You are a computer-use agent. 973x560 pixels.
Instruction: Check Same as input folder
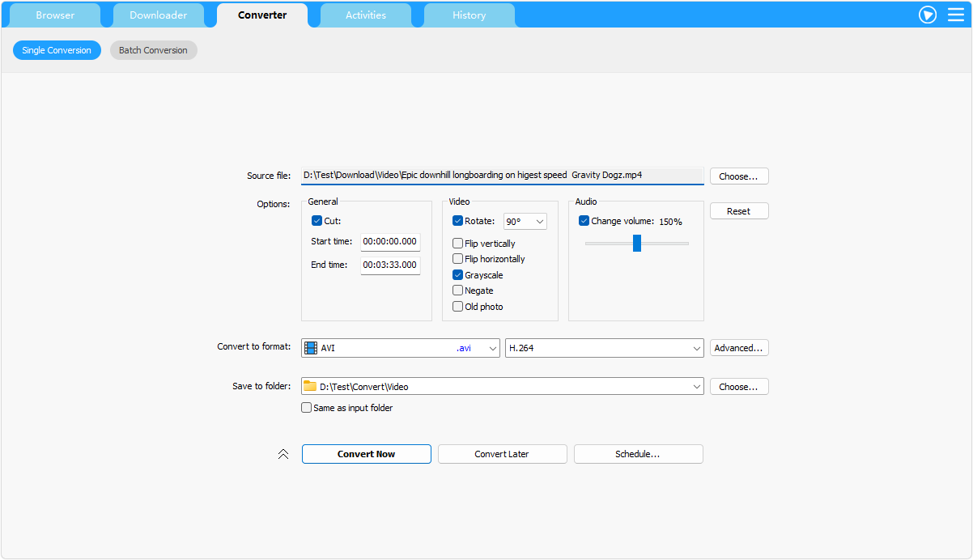click(306, 408)
